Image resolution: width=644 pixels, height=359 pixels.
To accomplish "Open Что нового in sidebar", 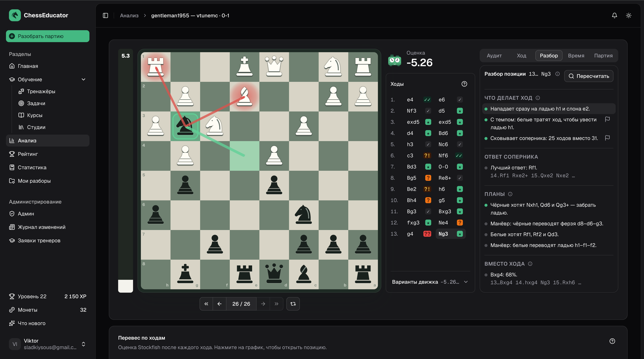I will click(48, 323).
